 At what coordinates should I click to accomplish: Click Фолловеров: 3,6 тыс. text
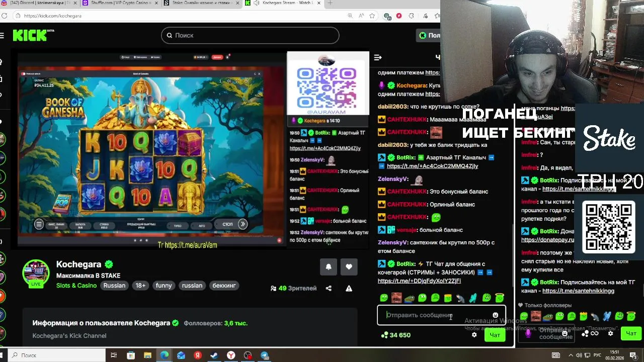tap(216, 323)
